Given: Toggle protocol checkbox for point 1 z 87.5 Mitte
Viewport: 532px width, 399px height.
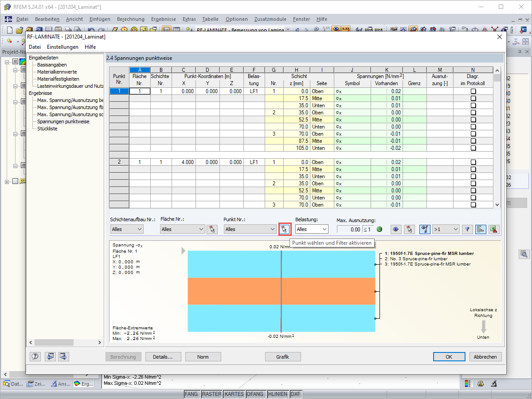Looking at the screenshot, I should coord(473,141).
